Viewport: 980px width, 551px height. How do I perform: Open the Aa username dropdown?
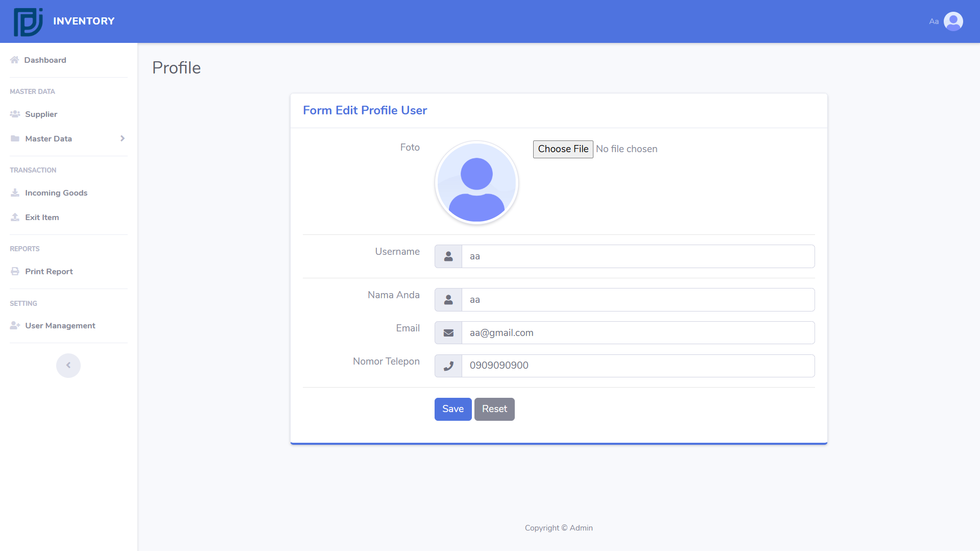coord(934,21)
